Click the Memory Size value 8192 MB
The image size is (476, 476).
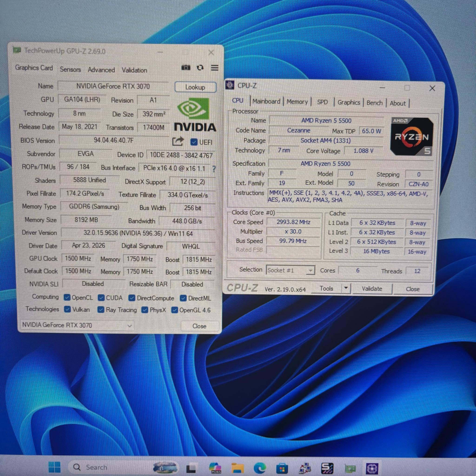86,219
